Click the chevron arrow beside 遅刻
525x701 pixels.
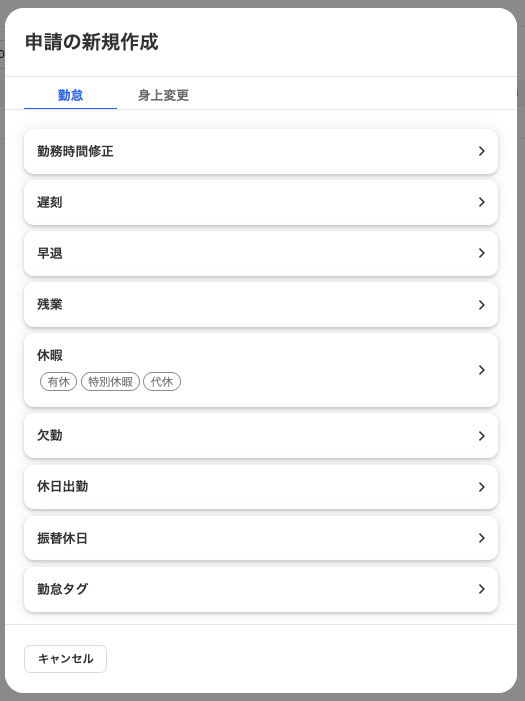(x=482, y=202)
